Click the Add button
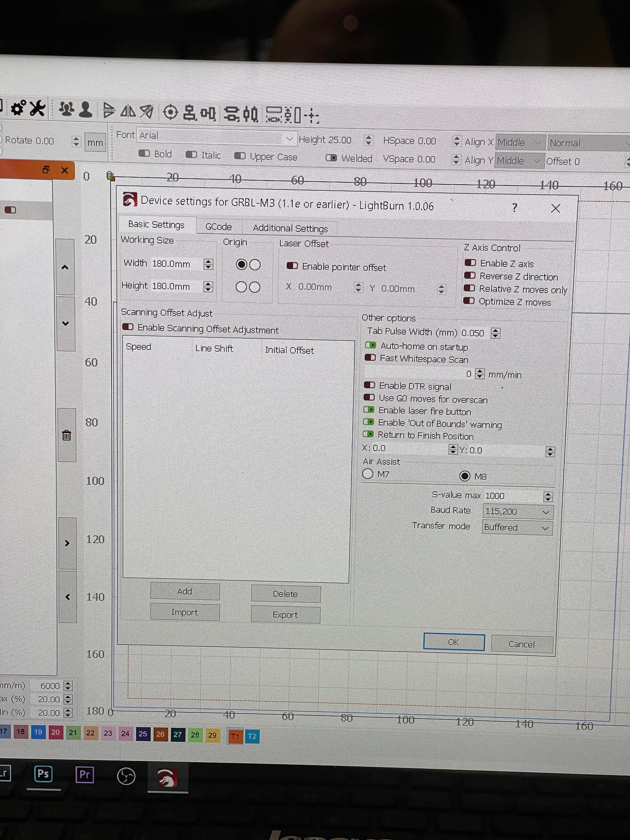The height and width of the screenshot is (840, 630). coord(184,591)
